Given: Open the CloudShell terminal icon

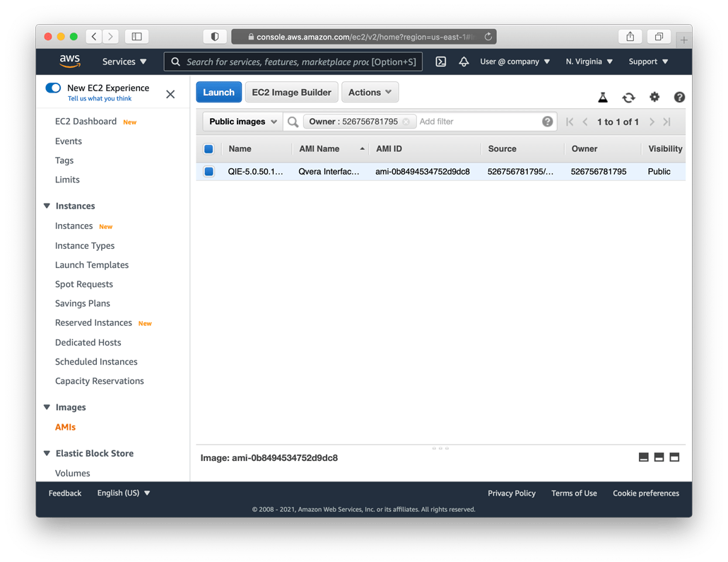Looking at the screenshot, I should [440, 62].
